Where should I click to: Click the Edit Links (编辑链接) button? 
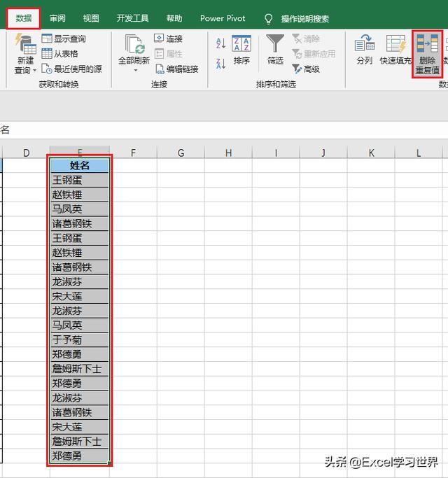177,69
